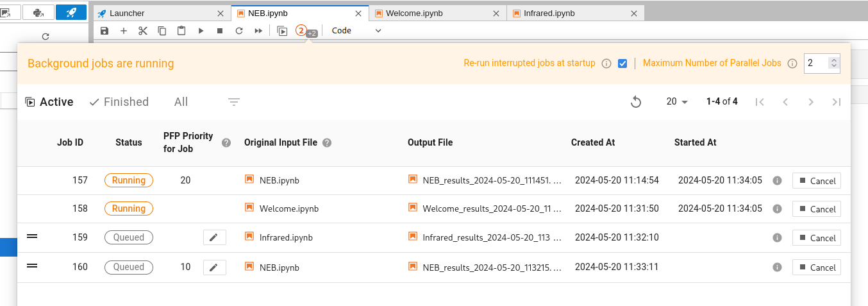Show the Finished jobs list
The image size is (868, 306).
(x=119, y=102)
